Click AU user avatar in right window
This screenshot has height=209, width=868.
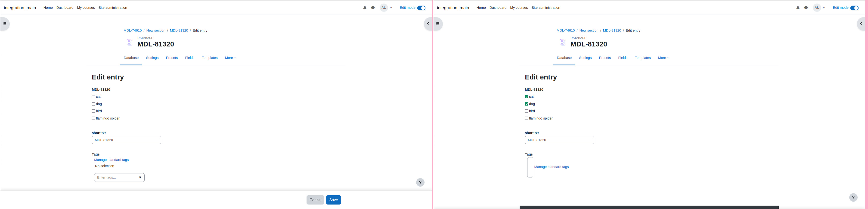point(817,8)
